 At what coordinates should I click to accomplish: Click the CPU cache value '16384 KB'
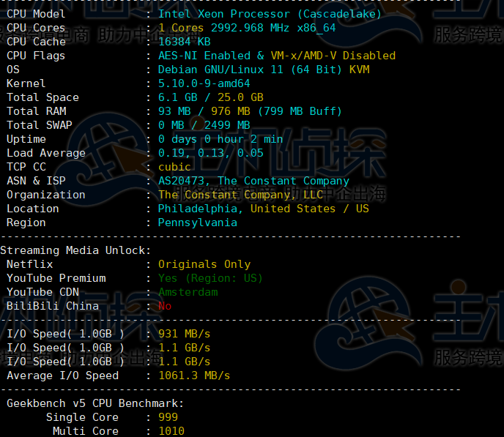185,42
